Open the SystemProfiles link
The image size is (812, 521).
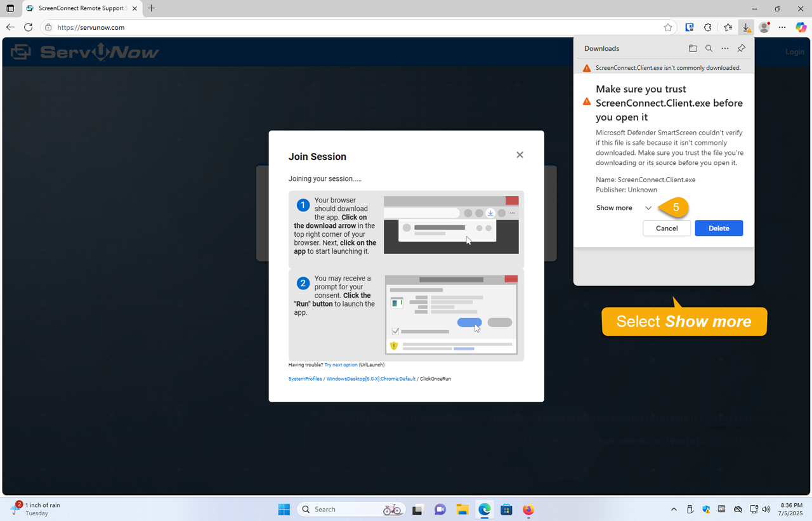tap(305, 379)
